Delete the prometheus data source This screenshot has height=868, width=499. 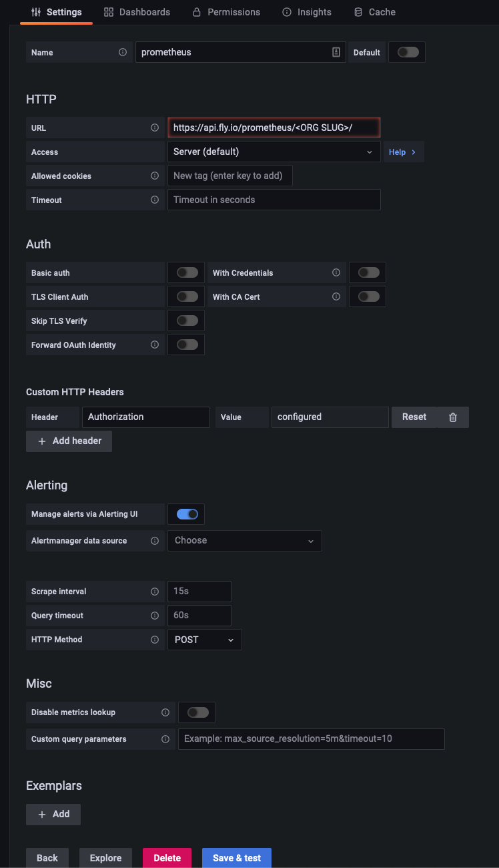[x=167, y=858]
